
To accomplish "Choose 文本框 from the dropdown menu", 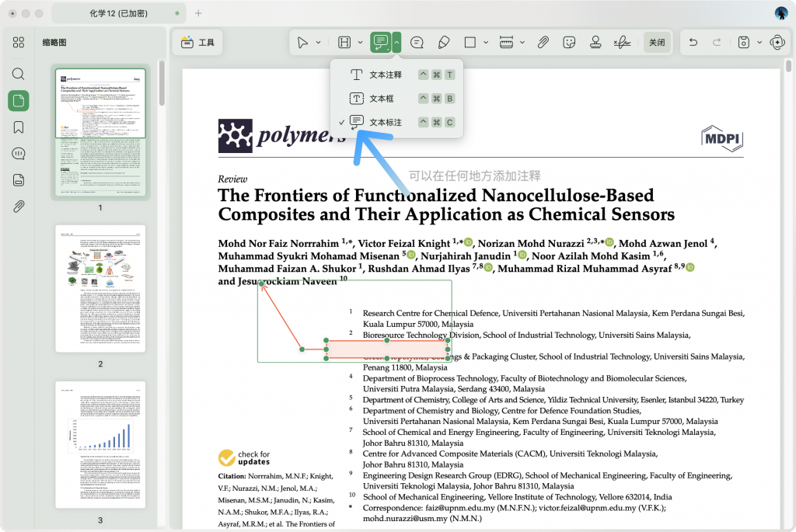I will (396, 99).
